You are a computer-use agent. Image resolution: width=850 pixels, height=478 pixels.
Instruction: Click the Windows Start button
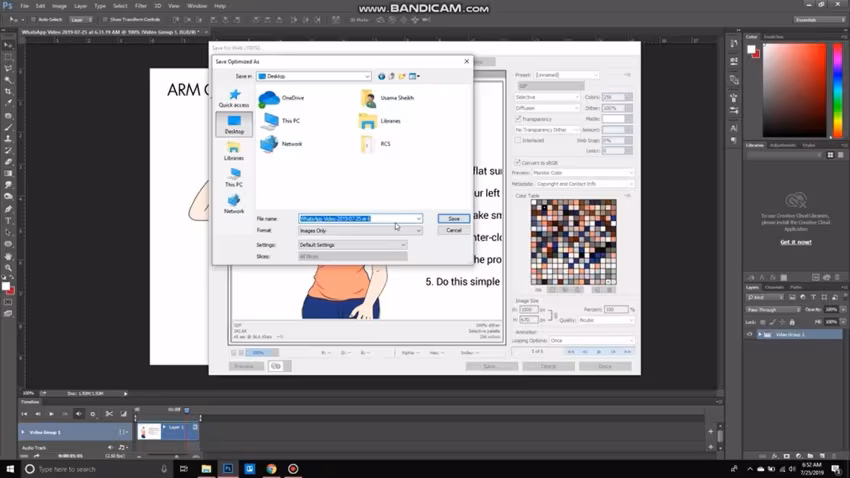[10, 469]
